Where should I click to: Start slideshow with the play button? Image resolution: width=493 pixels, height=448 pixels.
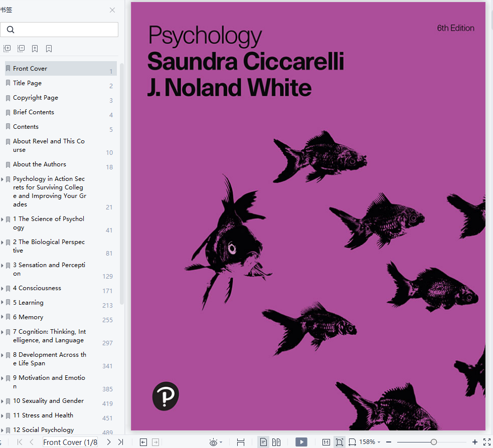(301, 442)
